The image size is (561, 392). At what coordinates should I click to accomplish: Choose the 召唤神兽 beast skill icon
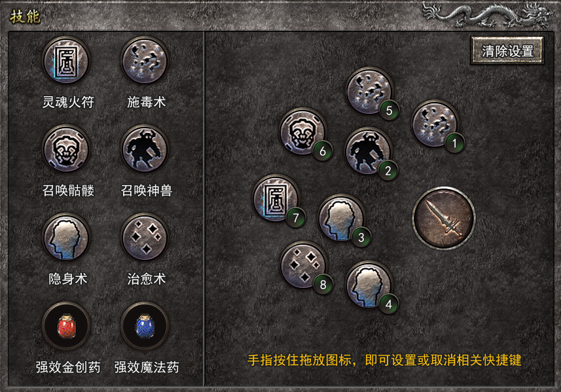pyautogui.click(x=145, y=149)
